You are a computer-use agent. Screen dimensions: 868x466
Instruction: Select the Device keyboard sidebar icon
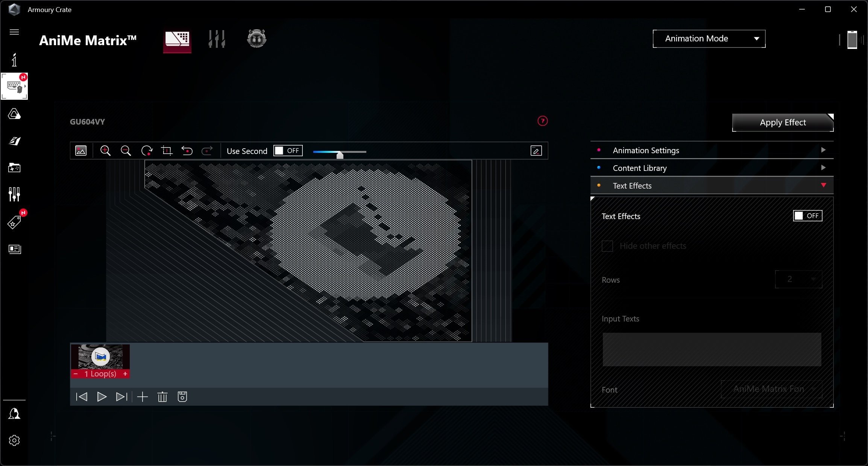[14, 86]
